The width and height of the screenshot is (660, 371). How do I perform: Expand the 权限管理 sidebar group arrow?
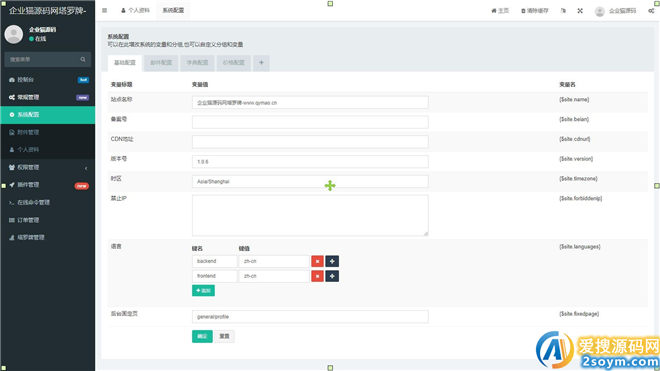pyautogui.click(x=86, y=168)
